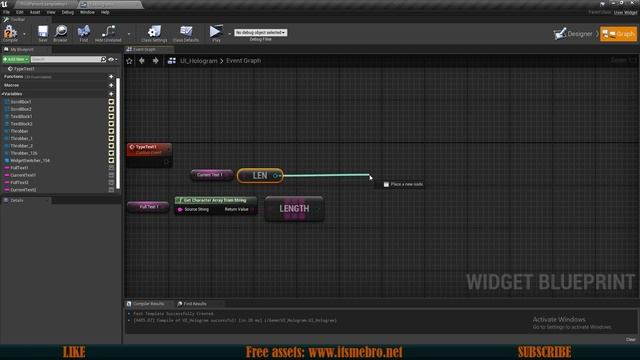Open compile options dropdown arrow
Image resolution: width=640 pixels, height=360 pixels.
(24, 34)
